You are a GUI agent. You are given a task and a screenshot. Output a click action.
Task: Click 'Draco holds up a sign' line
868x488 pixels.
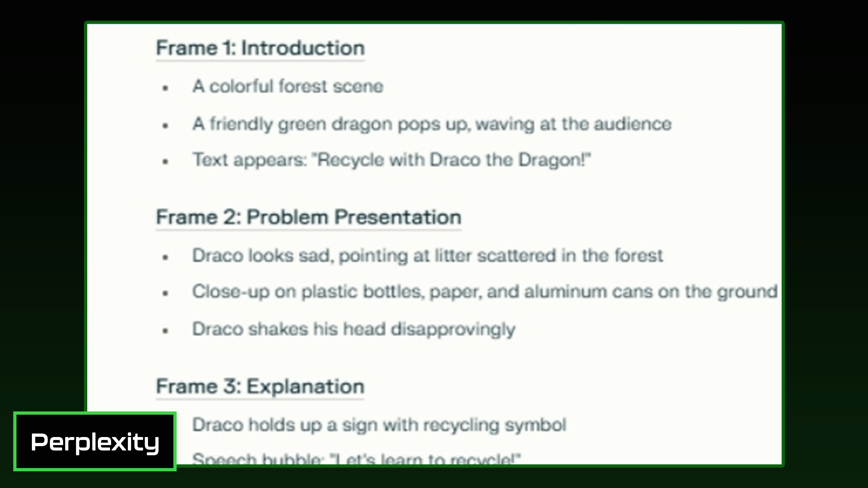pos(379,425)
